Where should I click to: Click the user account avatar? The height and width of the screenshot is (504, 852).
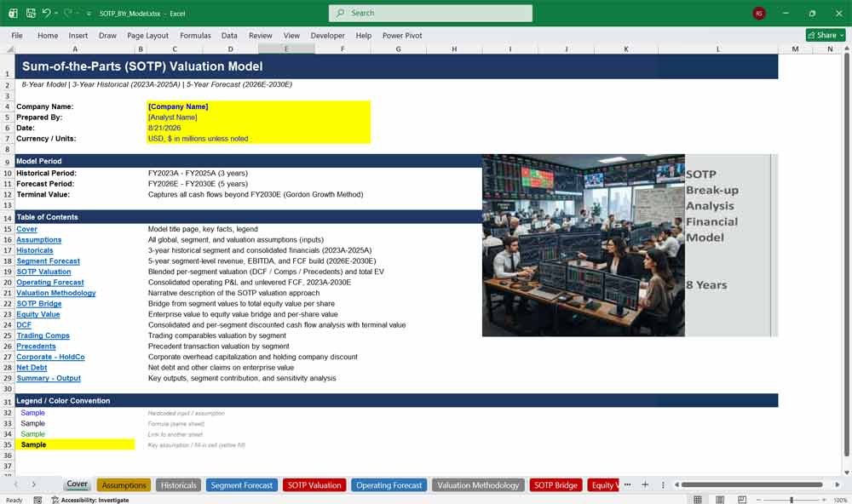tap(759, 14)
